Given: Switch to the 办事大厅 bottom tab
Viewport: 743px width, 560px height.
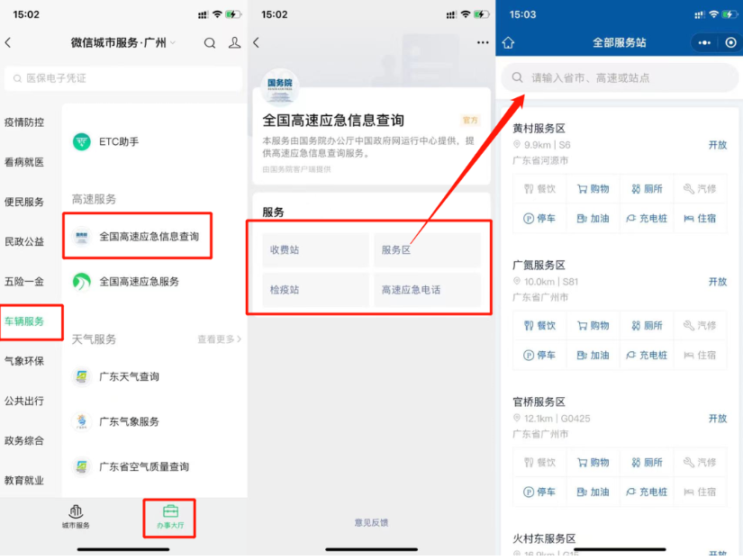Looking at the screenshot, I should pos(170,517).
